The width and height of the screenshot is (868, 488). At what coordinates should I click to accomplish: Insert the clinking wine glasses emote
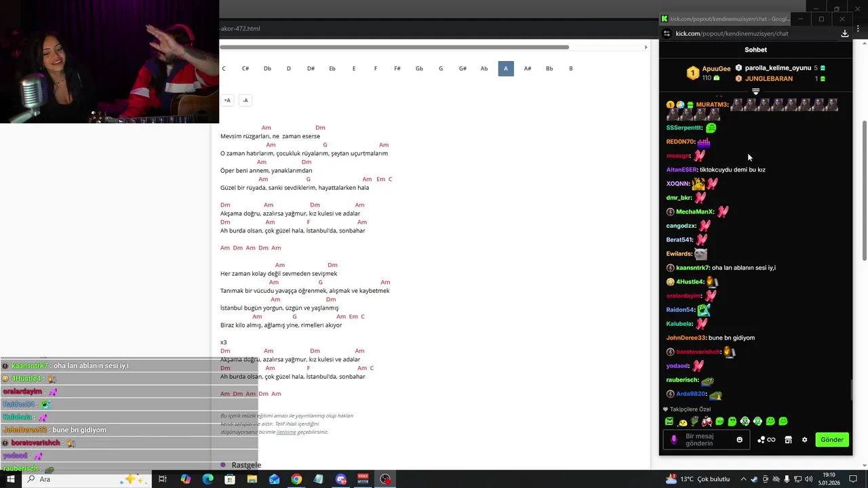(x=707, y=422)
